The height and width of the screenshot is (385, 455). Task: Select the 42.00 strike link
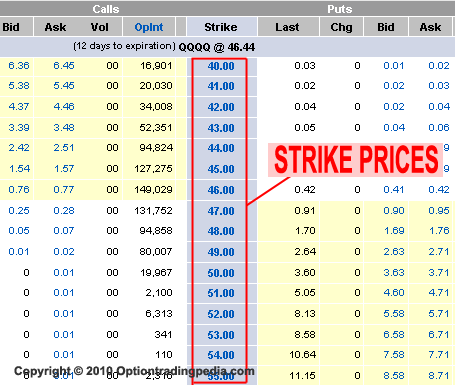tap(221, 107)
